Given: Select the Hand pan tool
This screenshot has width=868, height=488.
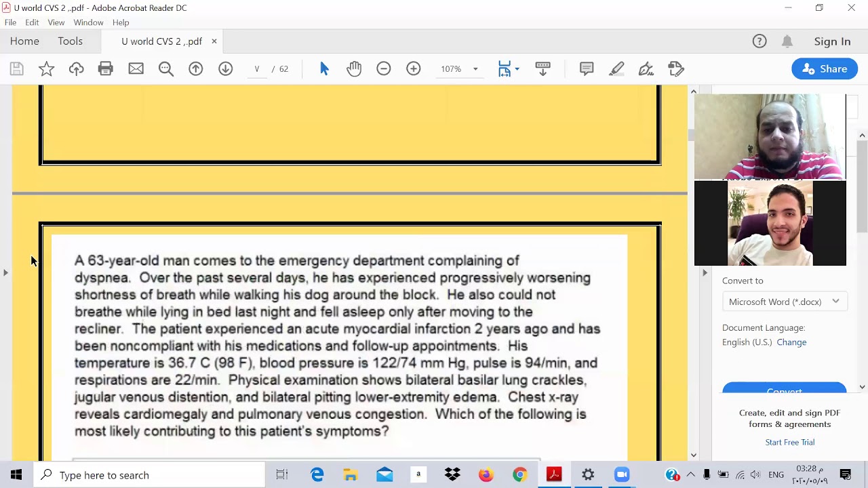Looking at the screenshot, I should [x=354, y=68].
